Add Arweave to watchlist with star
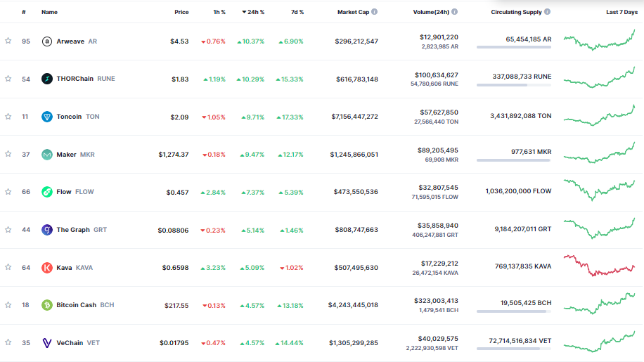Image resolution: width=644 pixels, height=362 pixels. point(8,41)
